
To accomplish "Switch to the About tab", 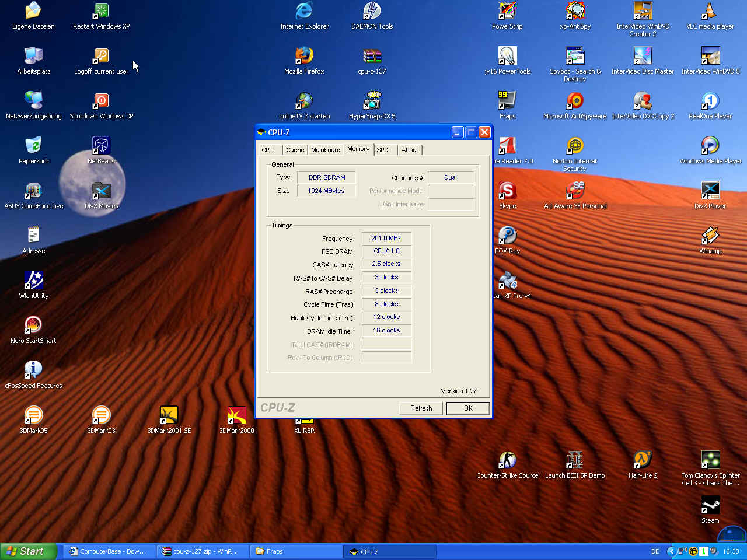I will 410,150.
